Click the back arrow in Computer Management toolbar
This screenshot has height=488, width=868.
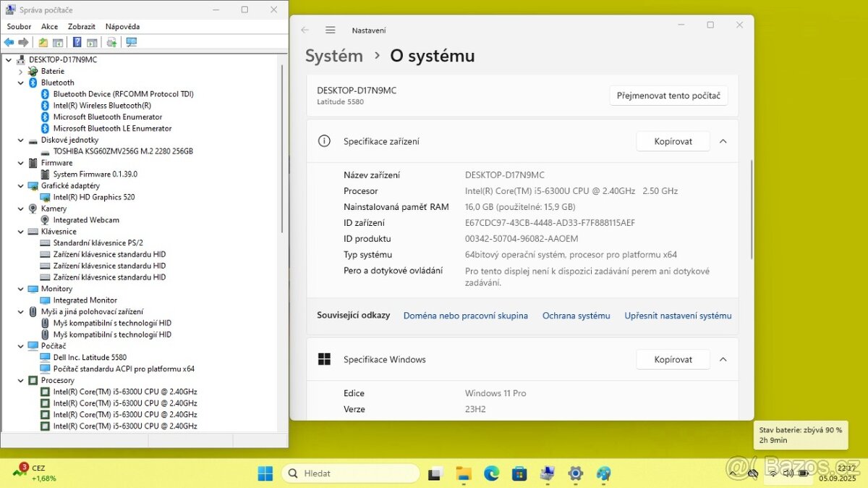9,42
